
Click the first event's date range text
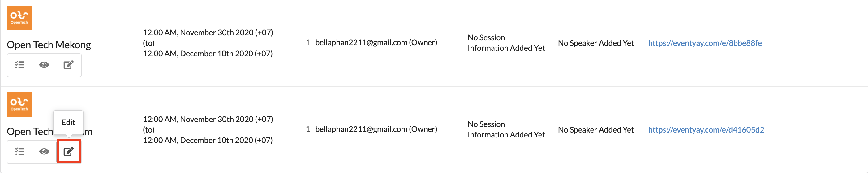208,43
